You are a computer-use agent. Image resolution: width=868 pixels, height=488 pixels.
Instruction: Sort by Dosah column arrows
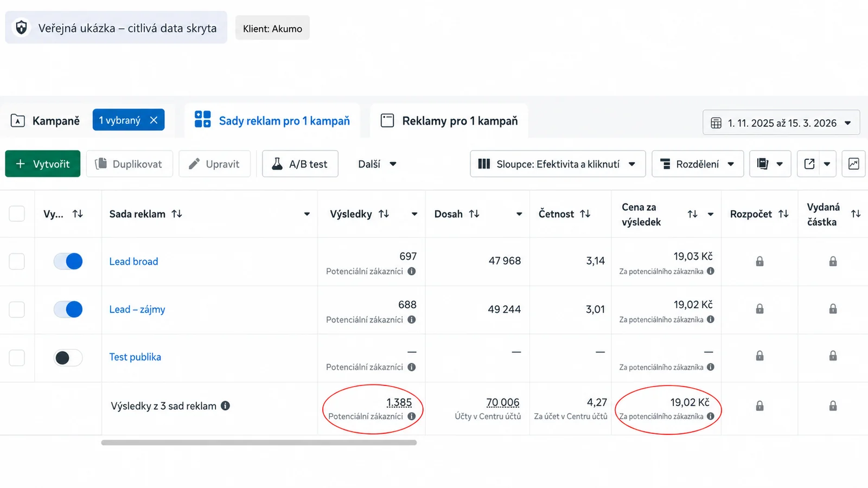(474, 214)
